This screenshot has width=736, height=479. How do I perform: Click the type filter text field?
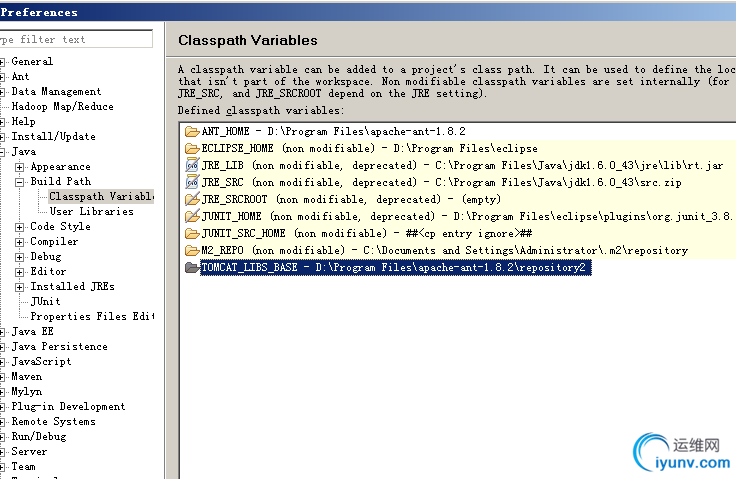pyautogui.click(x=76, y=39)
